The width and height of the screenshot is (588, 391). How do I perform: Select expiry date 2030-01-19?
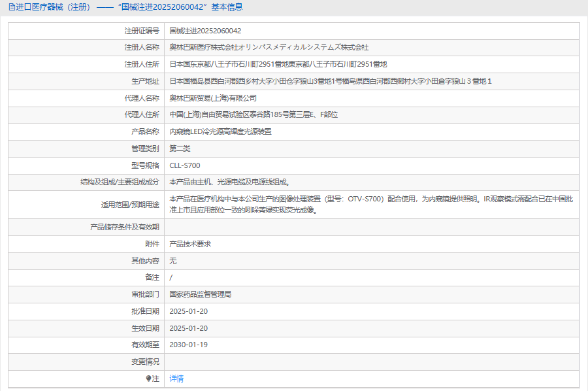point(188,345)
